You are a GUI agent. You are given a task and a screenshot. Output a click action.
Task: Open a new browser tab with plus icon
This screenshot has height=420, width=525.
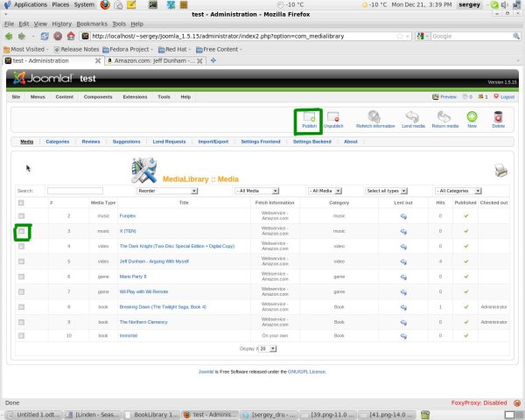(x=213, y=60)
